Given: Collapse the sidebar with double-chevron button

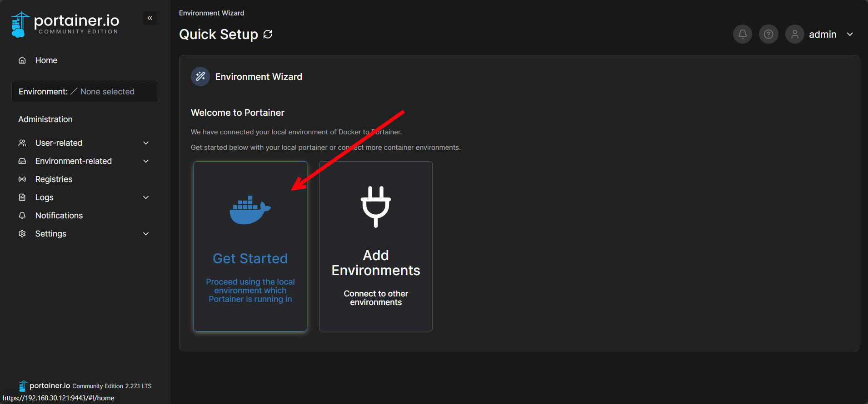Looking at the screenshot, I should [150, 18].
